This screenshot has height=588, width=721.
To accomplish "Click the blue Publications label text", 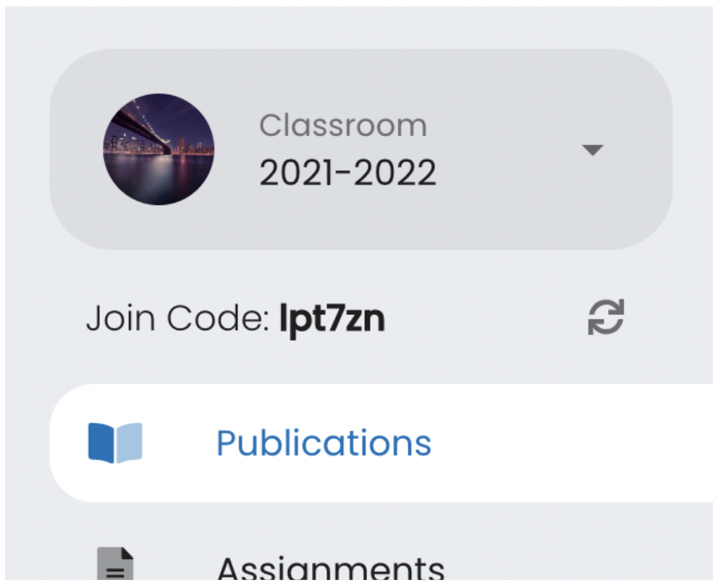I will 324,442.
